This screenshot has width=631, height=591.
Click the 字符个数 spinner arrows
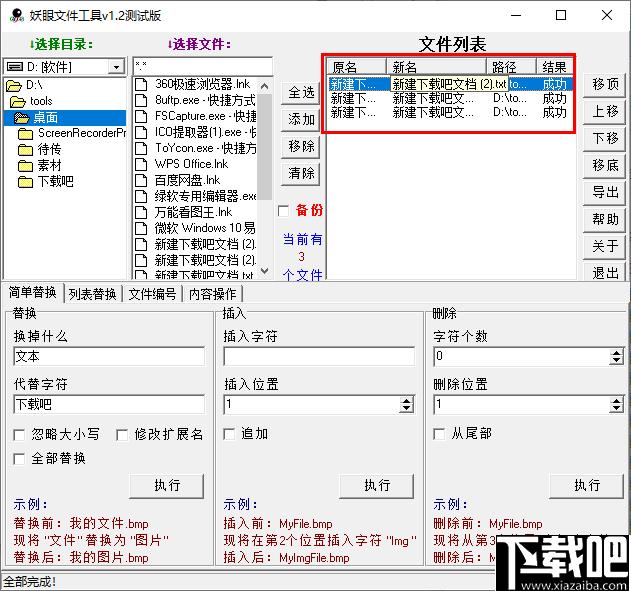tap(617, 356)
